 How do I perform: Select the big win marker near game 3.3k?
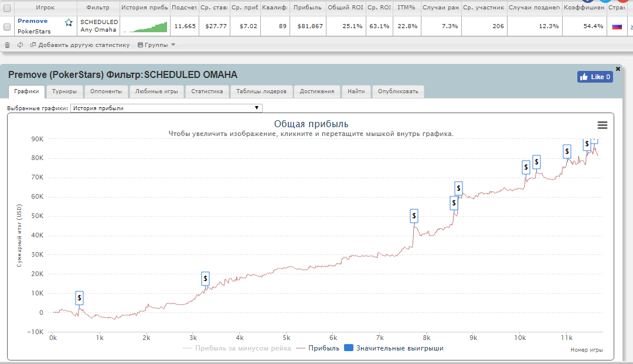click(x=206, y=278)
